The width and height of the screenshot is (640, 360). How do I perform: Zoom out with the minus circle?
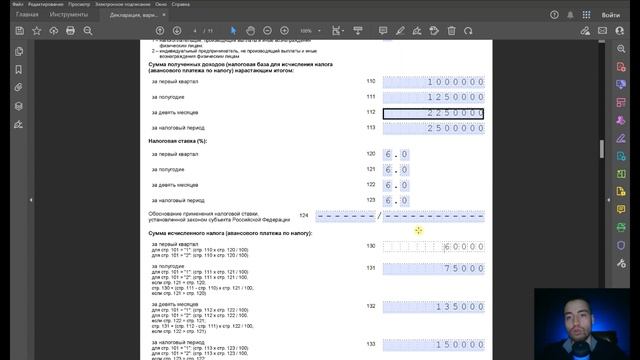click(x=267, y=31)
